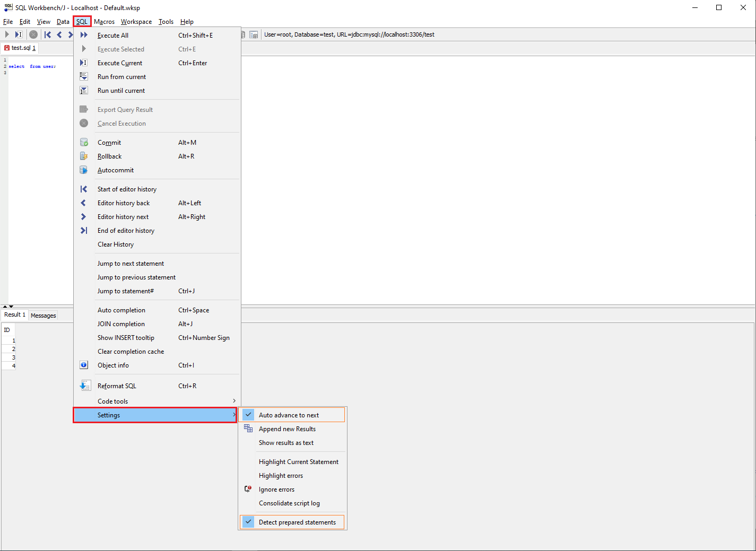This screenshot has width=756, height=551.
Task: Choose Clear completion cache entry
Action: [x=157, y=351]
